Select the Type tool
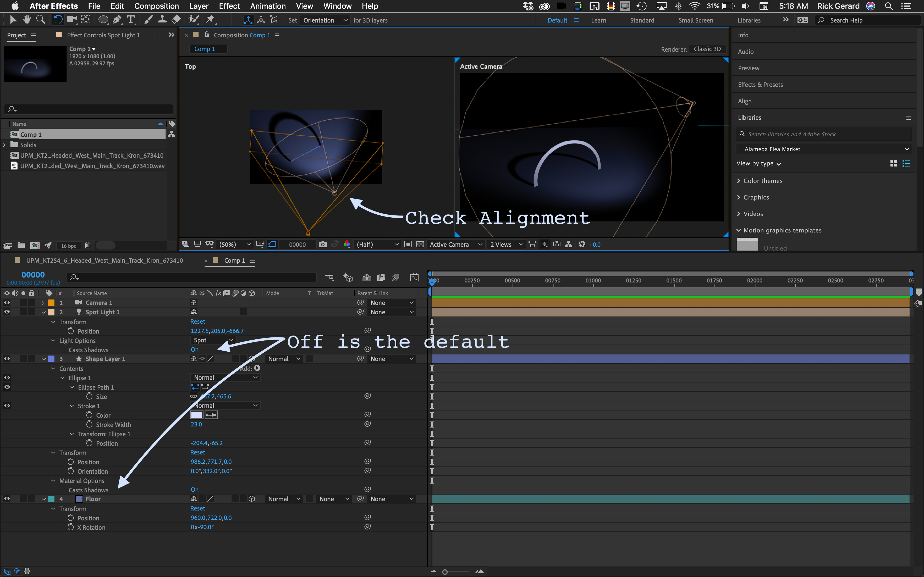Screen dimensions: 924x577 point(131,20)
